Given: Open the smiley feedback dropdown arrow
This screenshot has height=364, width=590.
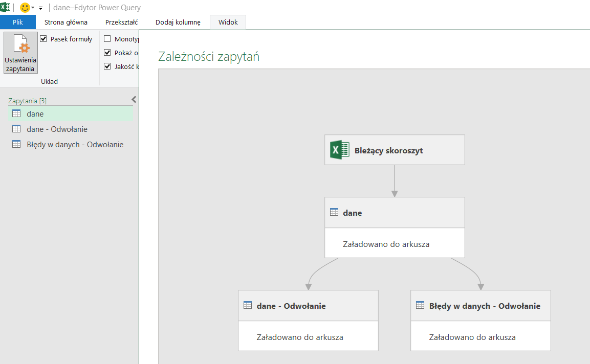Looking at the screenshot, I should [x=33, y=8].
